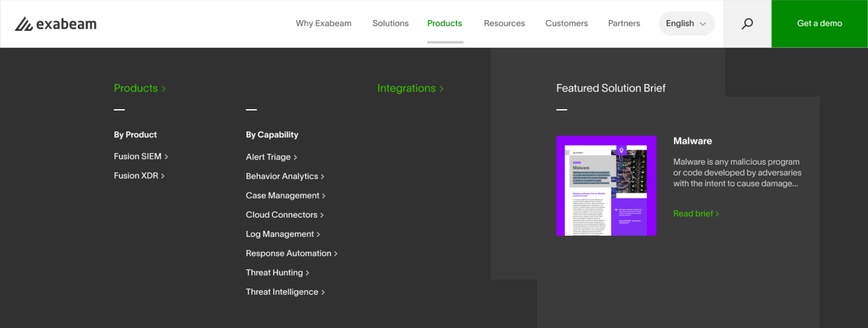Viewport: 868px width, 328px height.
Task: Open the Log Management capability
Action: [283, 234]
